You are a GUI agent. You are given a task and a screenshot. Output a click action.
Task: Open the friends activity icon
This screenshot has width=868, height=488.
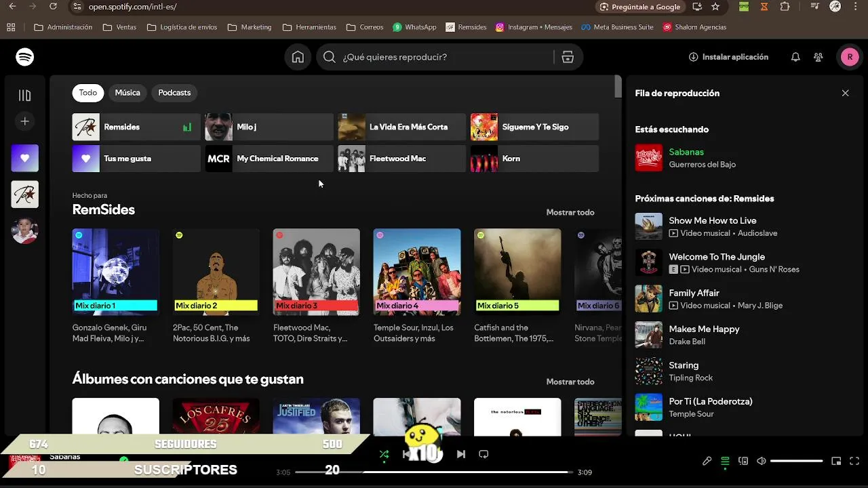pyautogui.click(x=818, y=57)
